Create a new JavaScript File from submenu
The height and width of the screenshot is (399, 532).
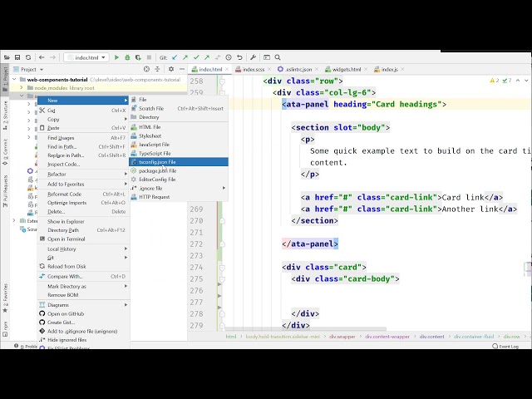click(179, 145)
